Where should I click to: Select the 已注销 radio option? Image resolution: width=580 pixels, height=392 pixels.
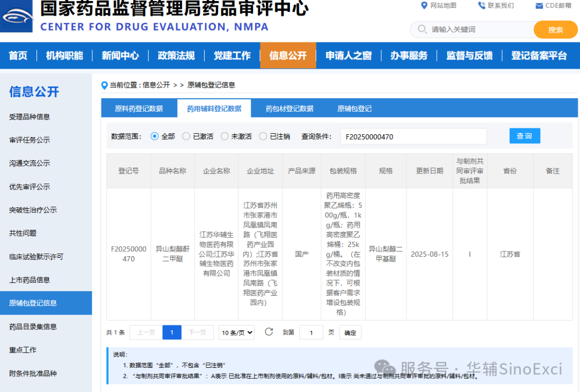(x=263, y=136)
